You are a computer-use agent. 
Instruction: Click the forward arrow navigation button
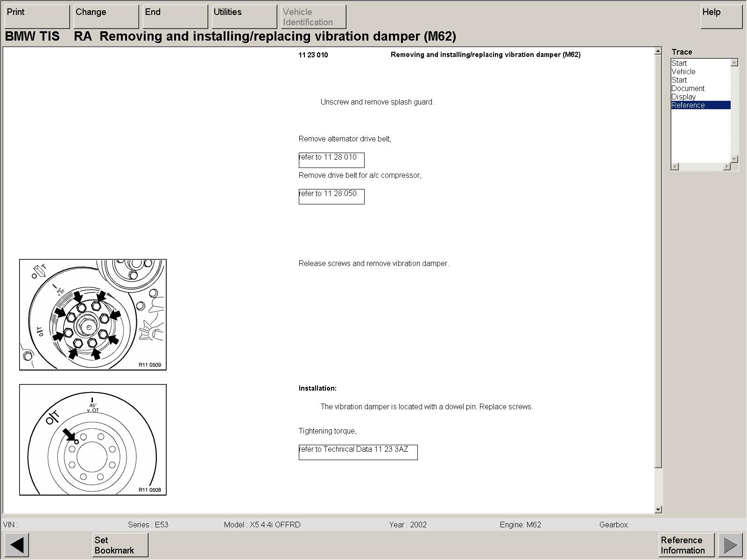(730, 545)
